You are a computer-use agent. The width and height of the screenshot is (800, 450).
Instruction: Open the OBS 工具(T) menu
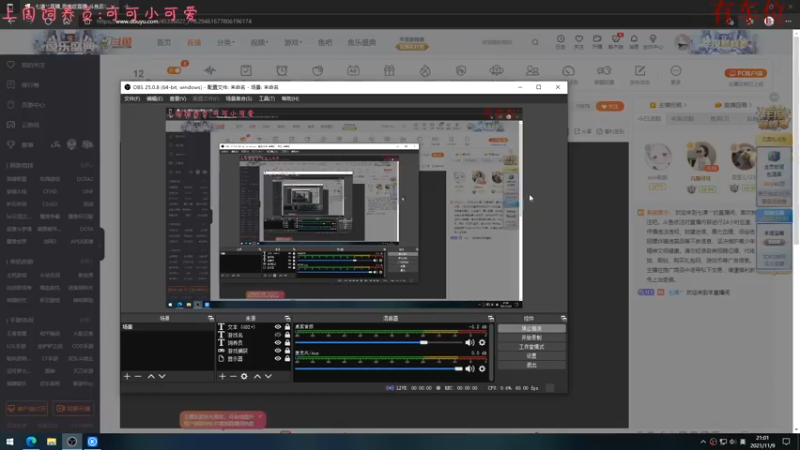(x=266, y=98)
